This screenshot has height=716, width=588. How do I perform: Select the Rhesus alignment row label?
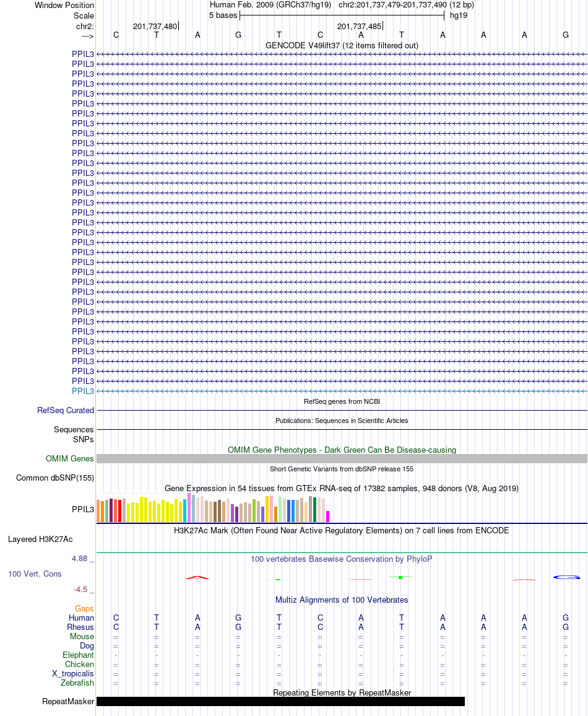80,627
